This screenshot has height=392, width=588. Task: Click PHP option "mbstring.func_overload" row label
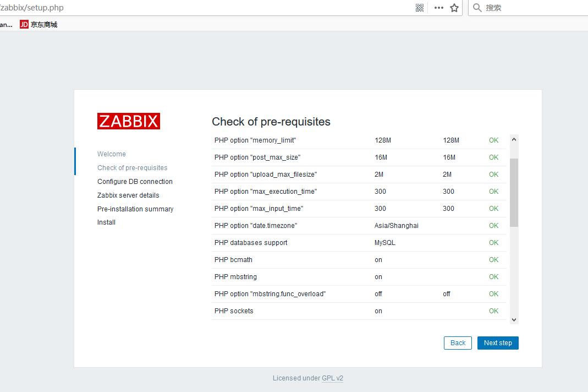pyautogui.click(x=270, y=294)
